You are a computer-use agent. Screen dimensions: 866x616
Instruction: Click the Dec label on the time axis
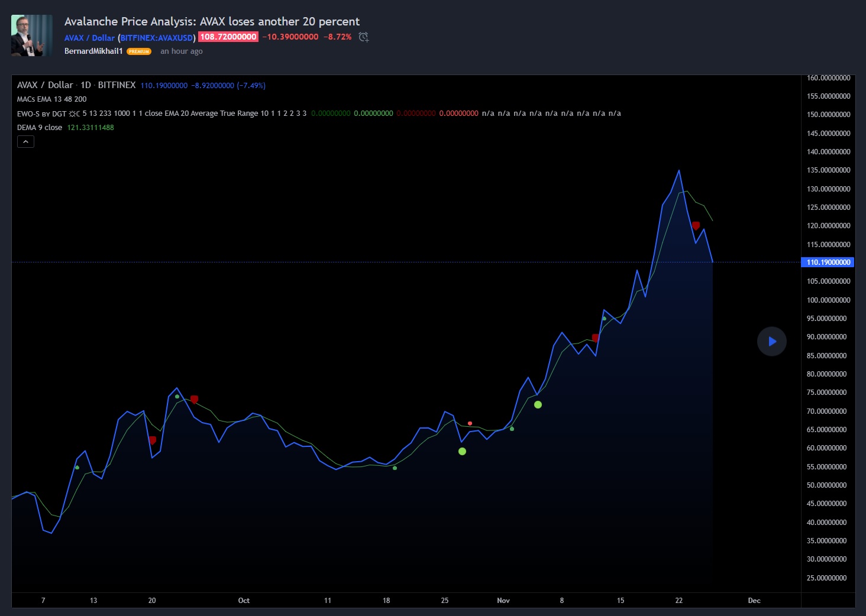(754, 601)
